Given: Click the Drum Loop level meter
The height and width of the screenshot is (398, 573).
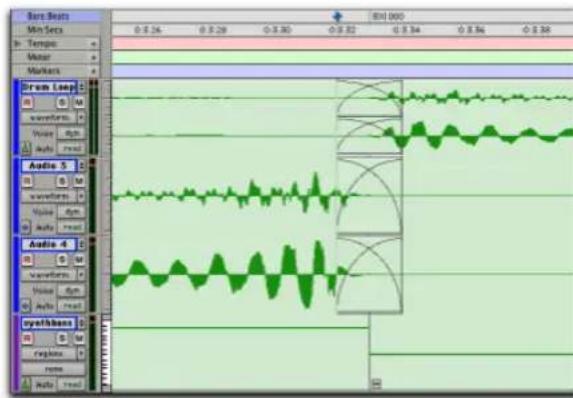Looking at the screenshot, I should (94, 117).
